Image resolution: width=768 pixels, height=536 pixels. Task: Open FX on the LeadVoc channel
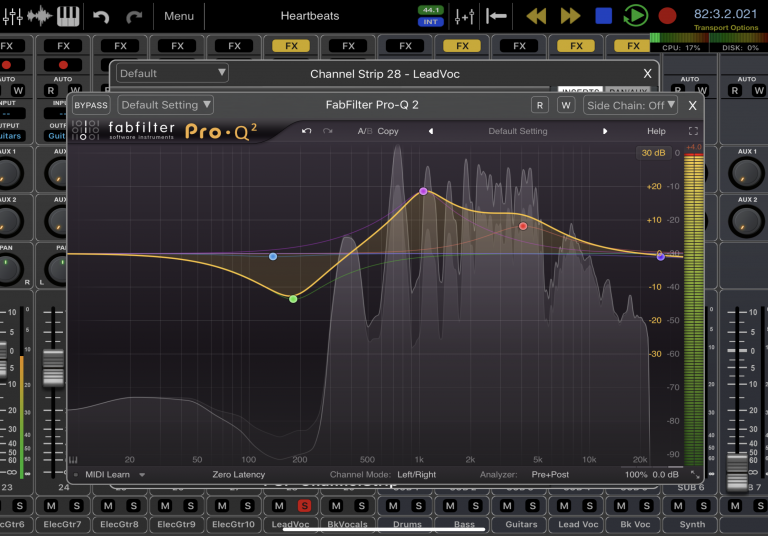tap(291, 46)
